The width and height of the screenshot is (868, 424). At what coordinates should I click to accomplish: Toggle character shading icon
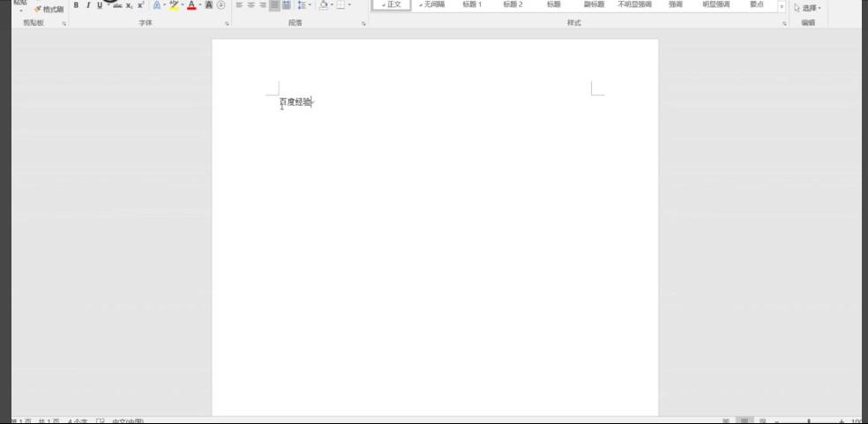pyautogui.click(x=209, y=5)
